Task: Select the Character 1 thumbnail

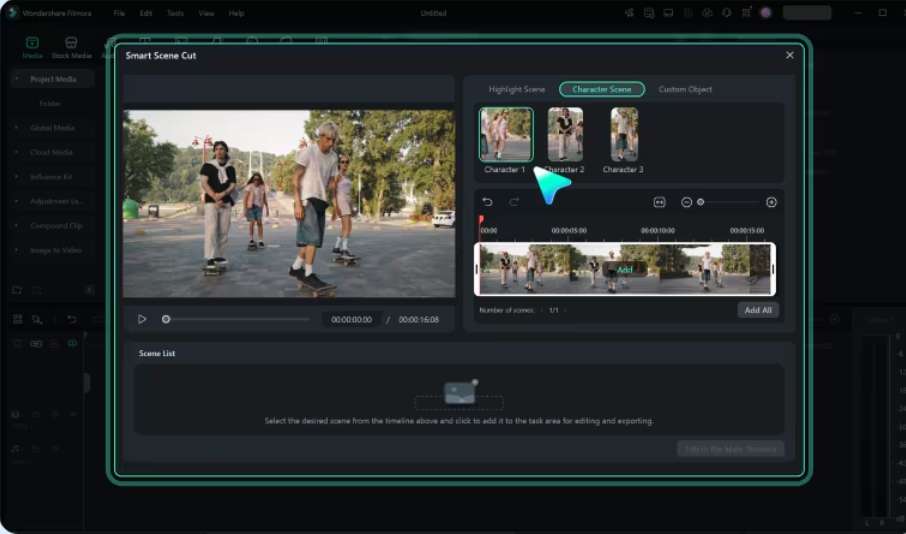Action: [506, 134]
